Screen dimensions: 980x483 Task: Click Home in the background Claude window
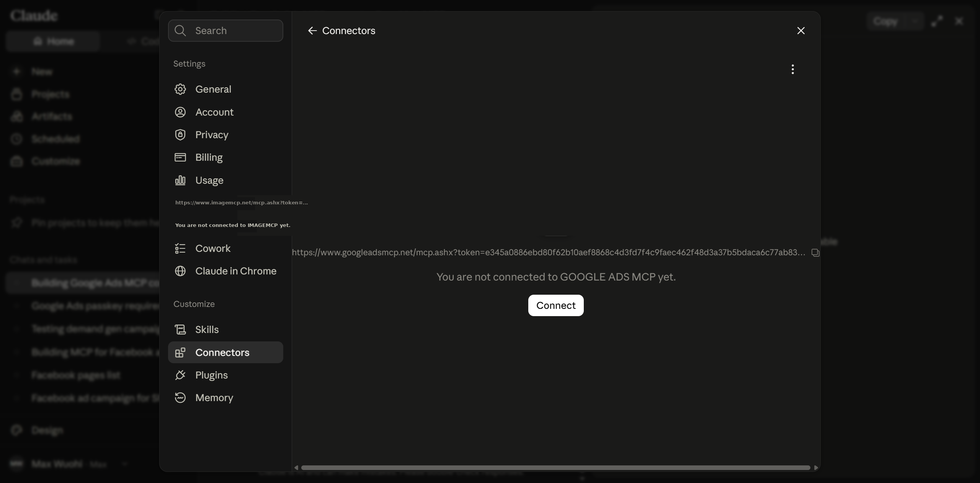point(53,41)
